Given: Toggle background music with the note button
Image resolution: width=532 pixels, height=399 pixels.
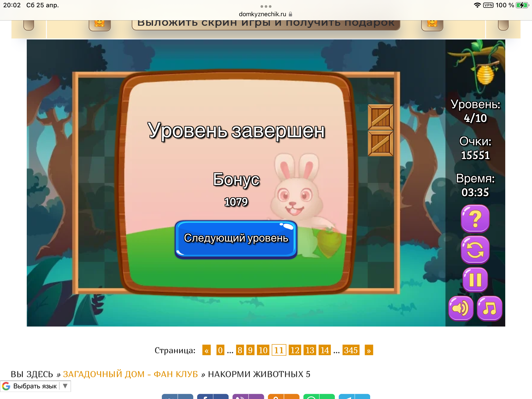Looking at the screenshot, I should point(489,308).
